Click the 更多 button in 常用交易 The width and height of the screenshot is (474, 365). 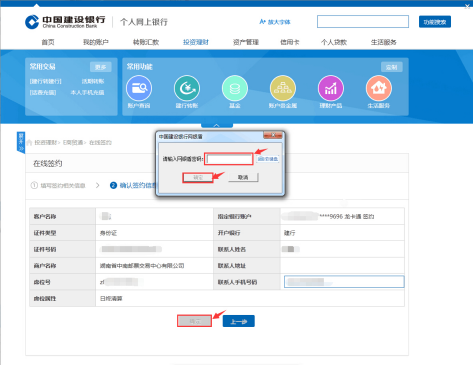(100, 67)
